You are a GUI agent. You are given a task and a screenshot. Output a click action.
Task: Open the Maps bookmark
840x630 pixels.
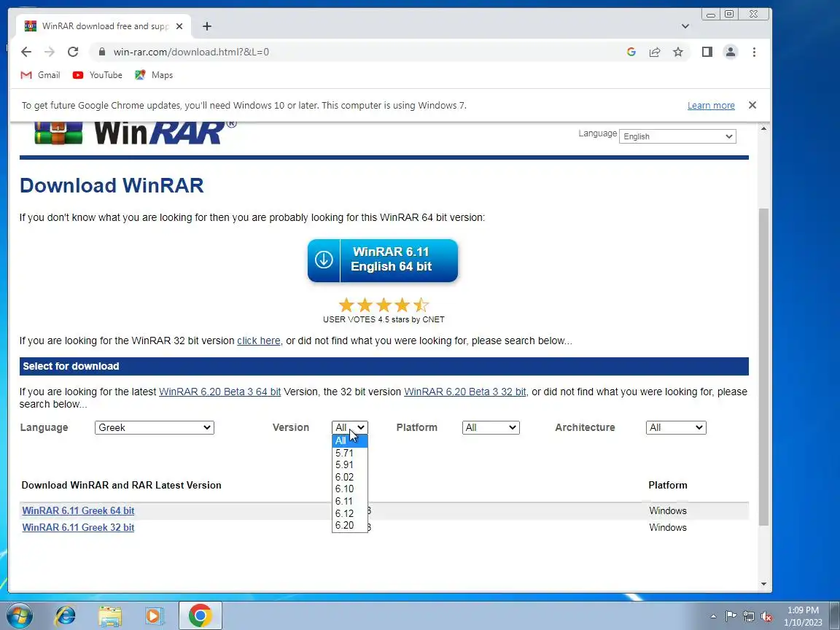(154, 75)
